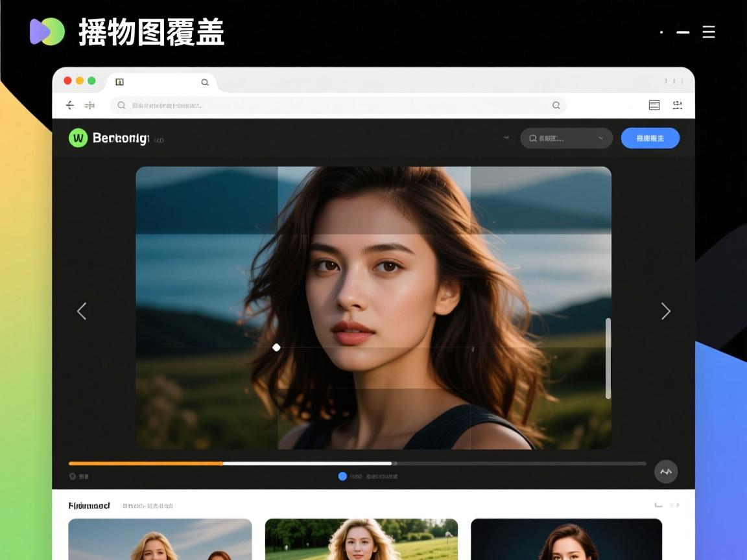
Task: Click the bold section heading above the thumbnails
Action: (89, 506)
